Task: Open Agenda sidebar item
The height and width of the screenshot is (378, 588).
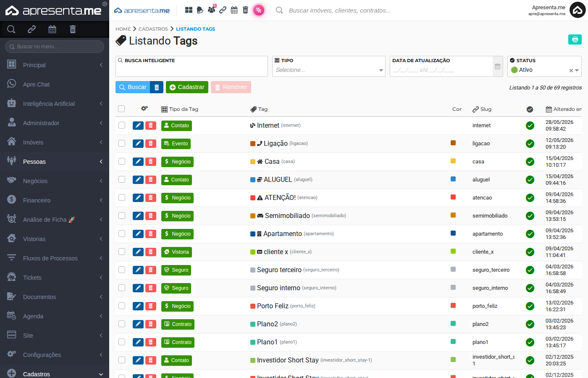Action: tap(55, 316)
